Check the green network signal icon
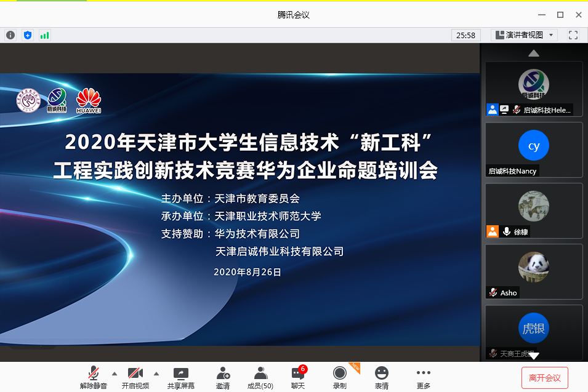The width and height of the screenshot is (588, 392). point(44,35)
